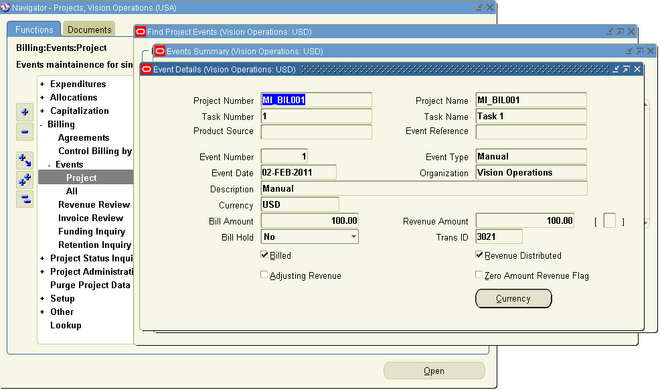Image resolution: width=660 pixels, height=390 pixels.
Task: Open the Bill Hold dropdown
Action: [354, 237]
